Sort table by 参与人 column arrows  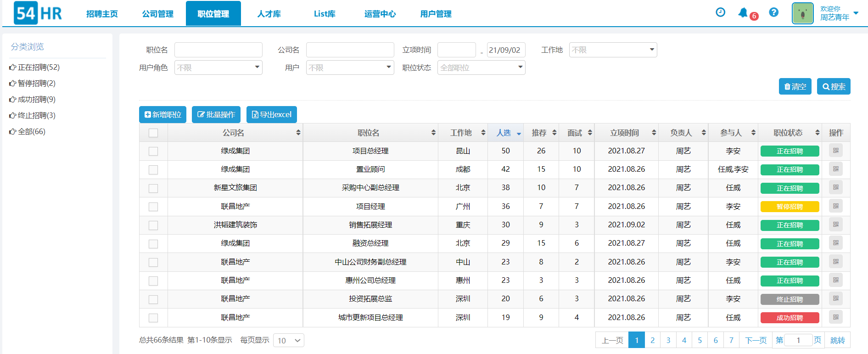coord(753,133)
